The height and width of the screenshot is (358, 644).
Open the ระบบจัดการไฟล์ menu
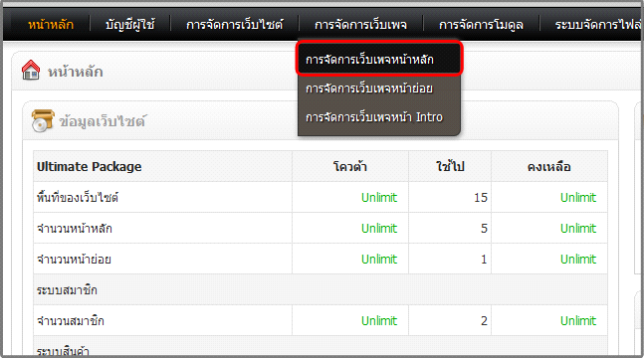click(598, 25)
